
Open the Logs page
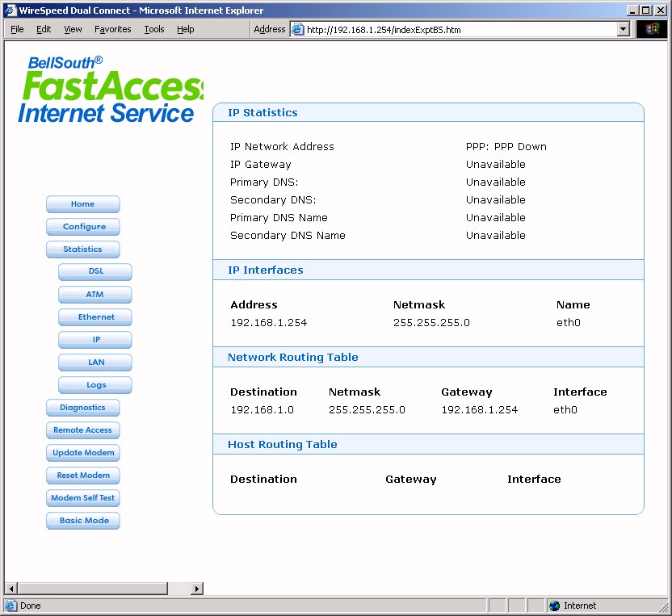pyautogui.click(x=95, y=385)
